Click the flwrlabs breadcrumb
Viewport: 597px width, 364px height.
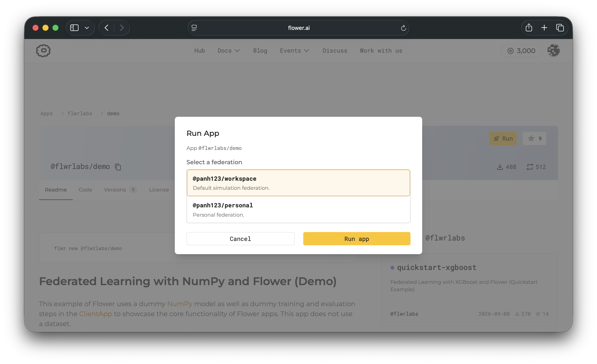(80, 113)
